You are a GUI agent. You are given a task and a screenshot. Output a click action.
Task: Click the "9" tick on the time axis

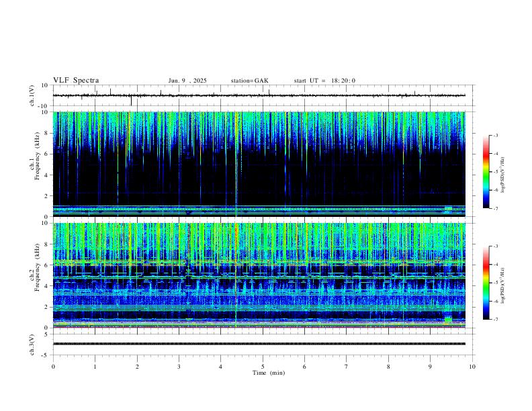(430, 367)
